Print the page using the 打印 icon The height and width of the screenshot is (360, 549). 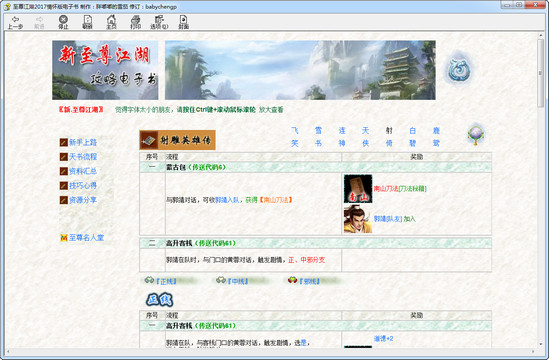point(135,22)
